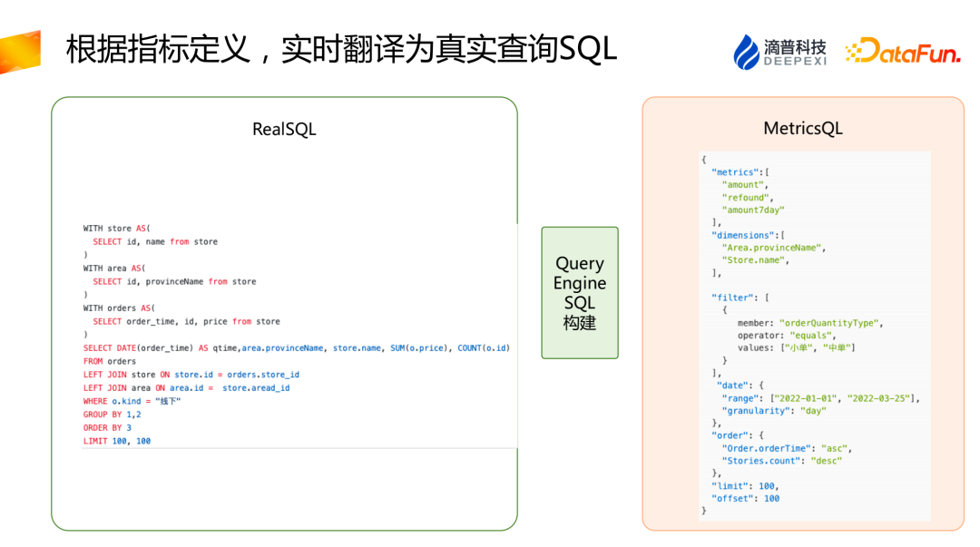Click the member "orderQuantityType" line
The height and width of the screenshot is (547, 980).
point(810,323)
